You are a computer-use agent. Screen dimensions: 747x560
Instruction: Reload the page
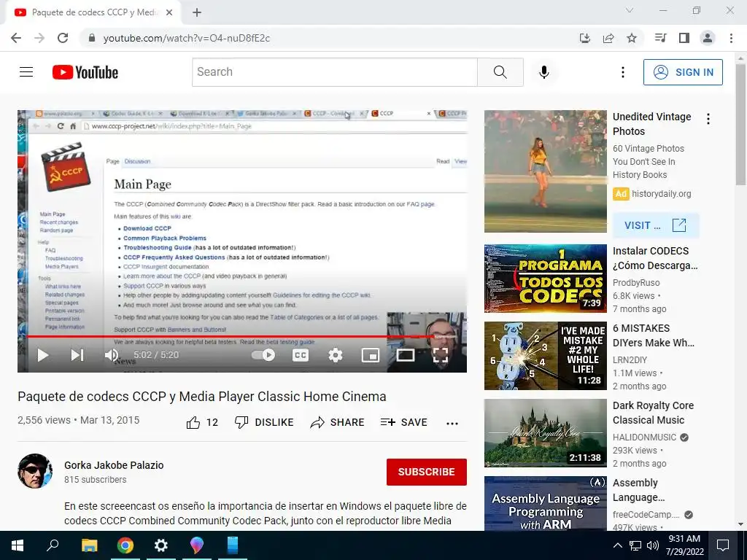click(x=63, y=38)
